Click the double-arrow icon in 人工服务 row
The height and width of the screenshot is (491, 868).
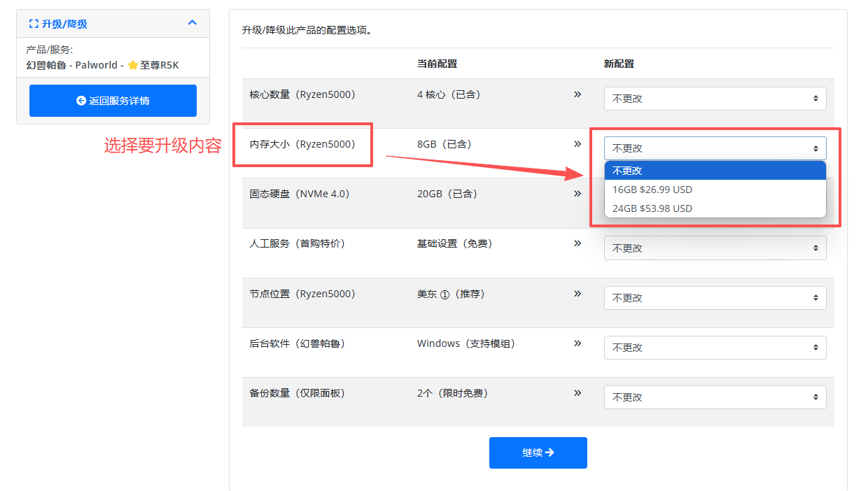click(x=577, y=243)
